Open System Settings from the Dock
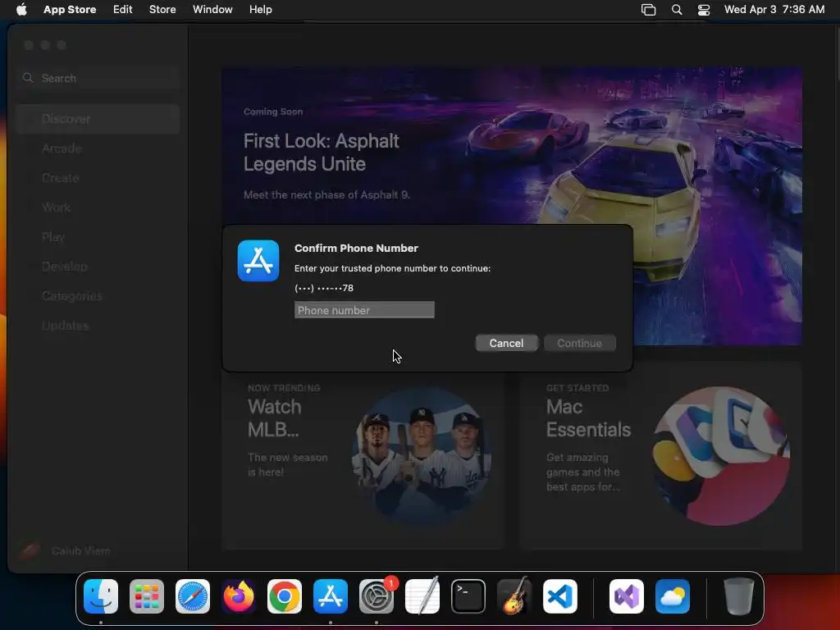The height and width of the screenshot is (630, 840). click(377, 596)
